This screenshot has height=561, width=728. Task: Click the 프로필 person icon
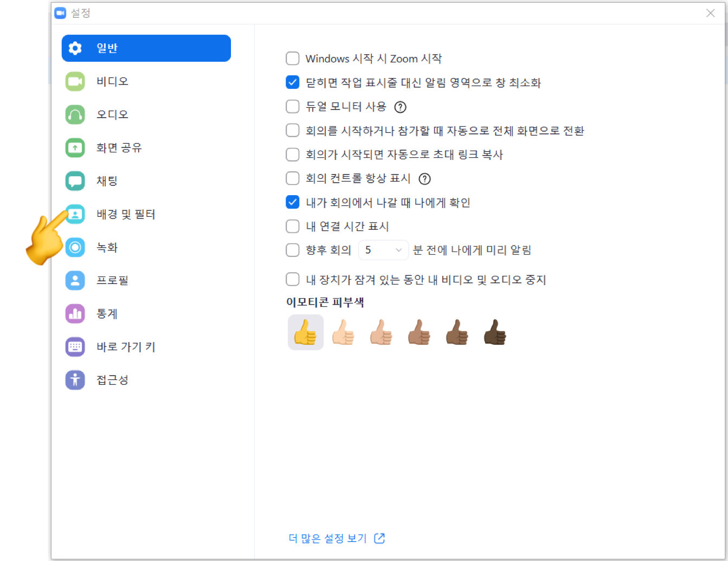pyautogui.click(x=75, y=280)
